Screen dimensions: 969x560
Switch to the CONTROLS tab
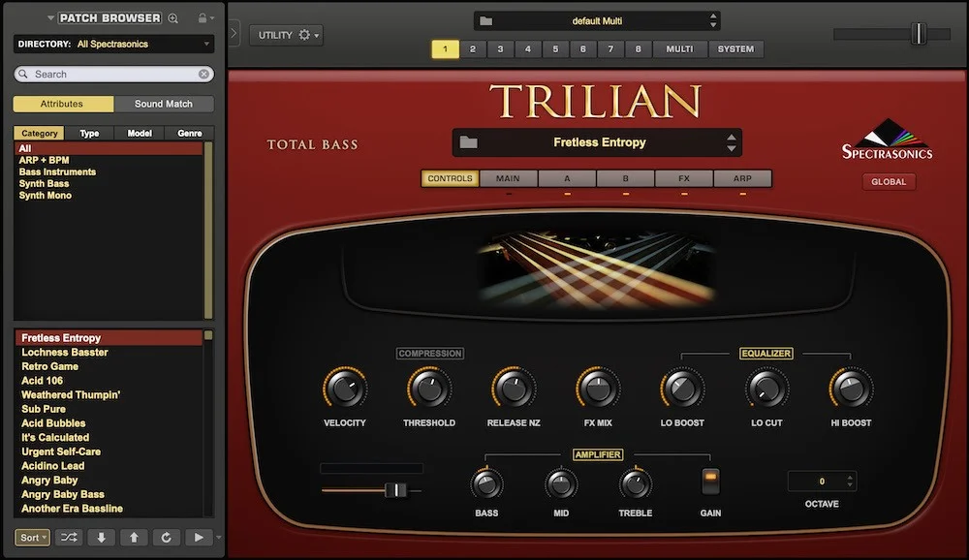450,178
